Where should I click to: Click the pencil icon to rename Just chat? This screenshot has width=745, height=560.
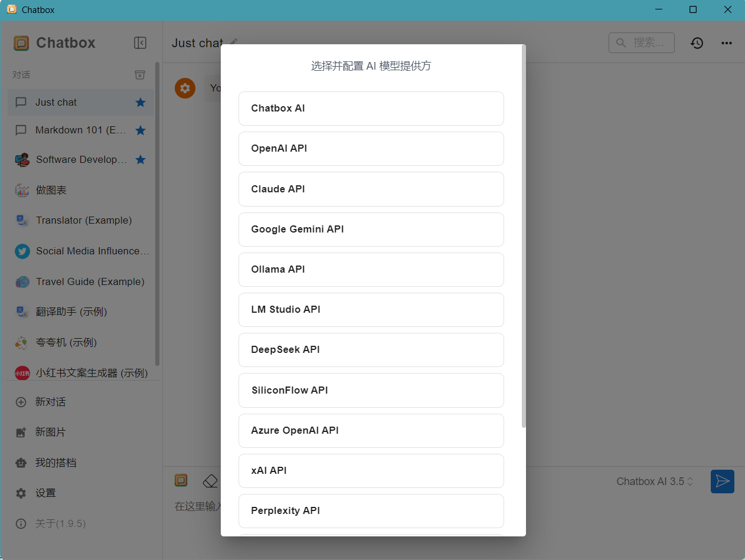pos(234,42)
